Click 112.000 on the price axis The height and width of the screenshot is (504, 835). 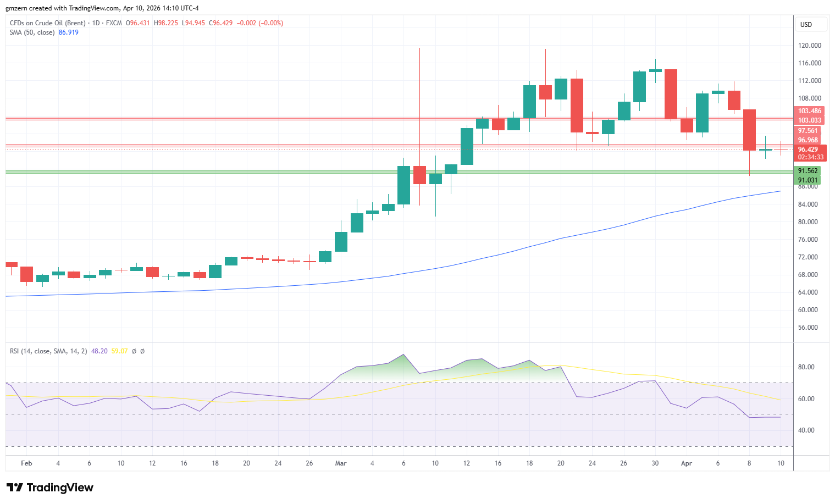click(809, 81)
